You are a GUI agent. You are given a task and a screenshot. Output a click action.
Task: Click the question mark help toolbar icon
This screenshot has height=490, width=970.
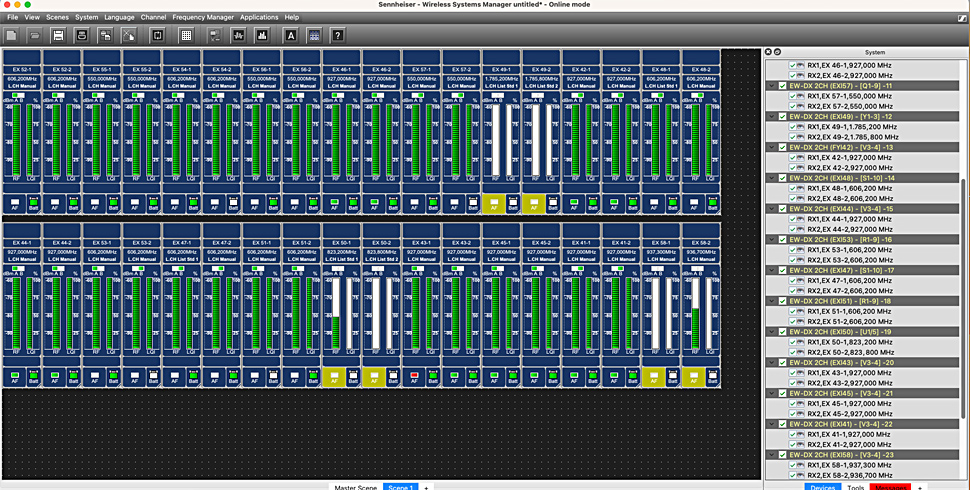(337, 35)
